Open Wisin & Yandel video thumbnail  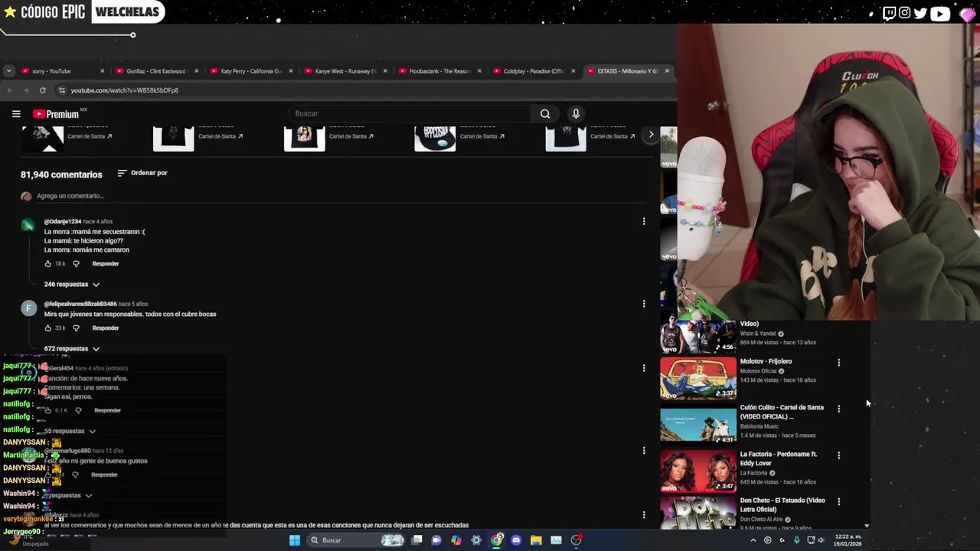698,337
